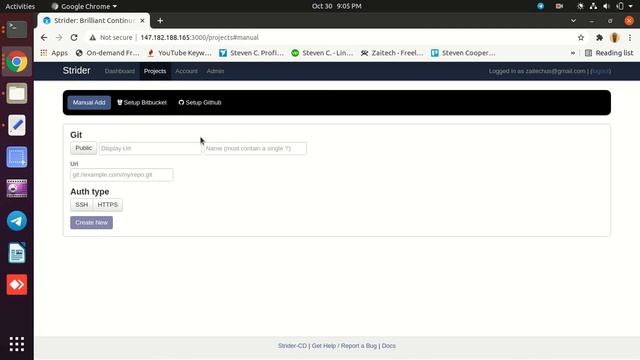Screen dimensions: 640x360
Task: Open Chrome profile avatar
Action: [614, 38]
